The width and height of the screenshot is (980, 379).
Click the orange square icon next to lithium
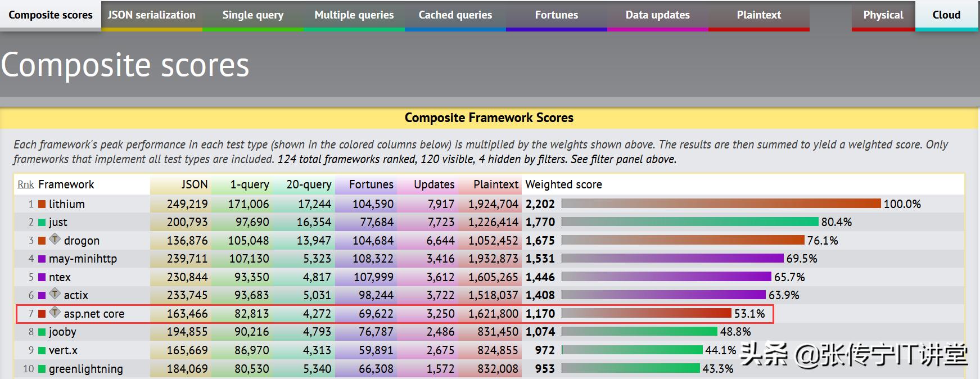[x=42, y=204]
